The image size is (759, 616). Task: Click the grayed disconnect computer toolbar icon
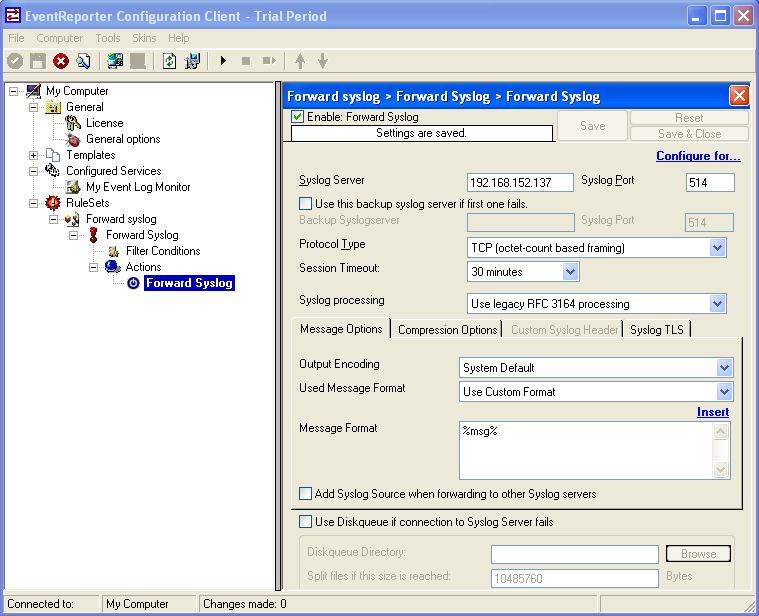coord(138,61)
